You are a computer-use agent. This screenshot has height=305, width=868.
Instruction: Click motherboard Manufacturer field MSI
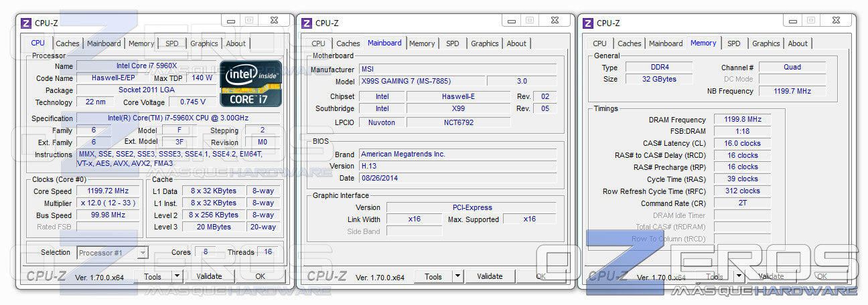point(457,69)
